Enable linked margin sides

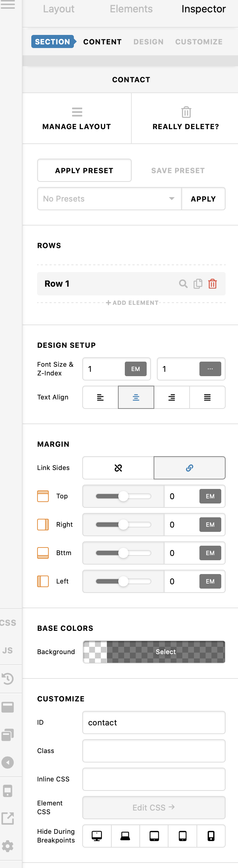[x=190, y=468]
